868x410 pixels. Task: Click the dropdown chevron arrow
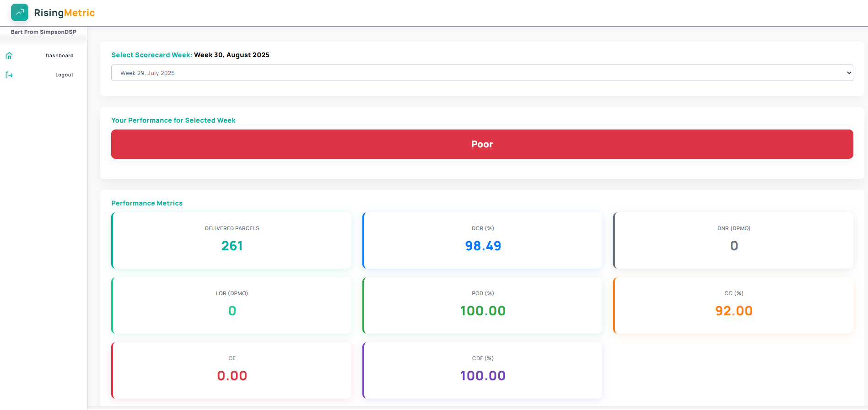(849, 73)
